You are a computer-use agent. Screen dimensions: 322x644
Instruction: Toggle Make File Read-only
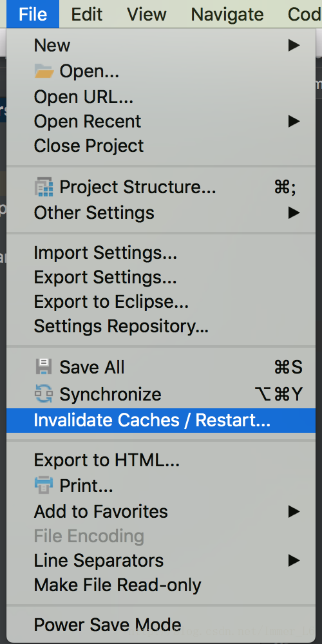(x=161, y=585)
